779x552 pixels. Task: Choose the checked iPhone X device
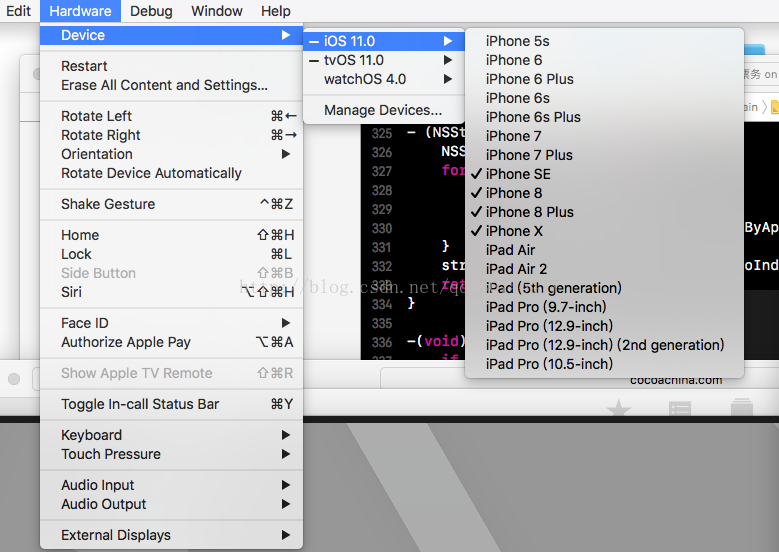pyautogui.click(x=604, y=231)
